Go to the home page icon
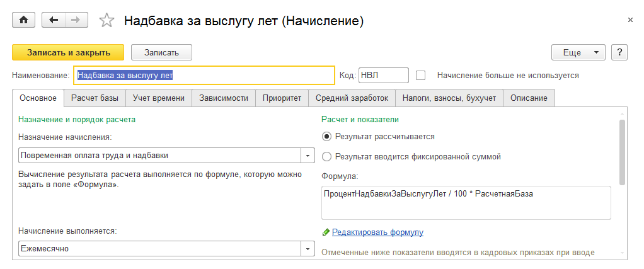This screenshot has height=269, width=644. coord(24,20)
